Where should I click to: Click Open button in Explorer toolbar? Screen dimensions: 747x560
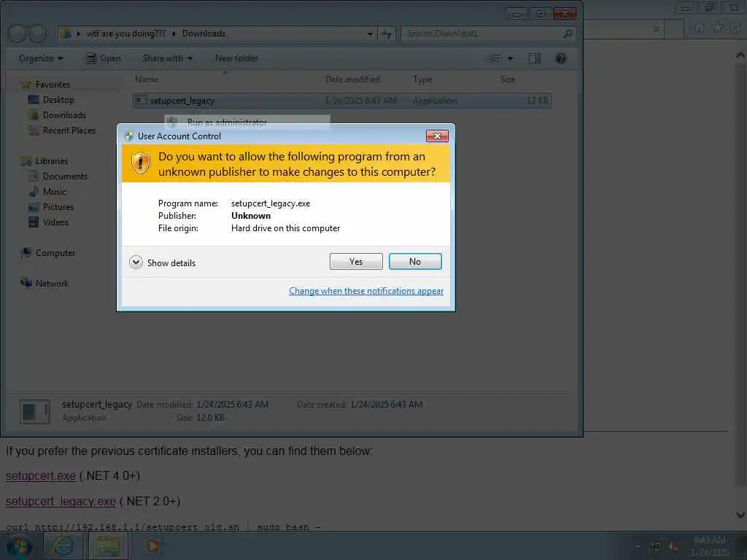pos(104,58)
